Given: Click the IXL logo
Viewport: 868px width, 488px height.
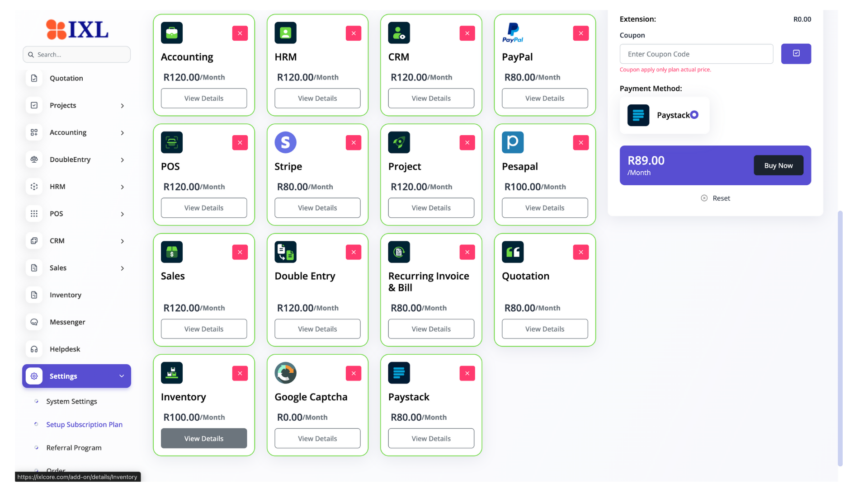Looking at the screenshot, I should pos(77,29).
